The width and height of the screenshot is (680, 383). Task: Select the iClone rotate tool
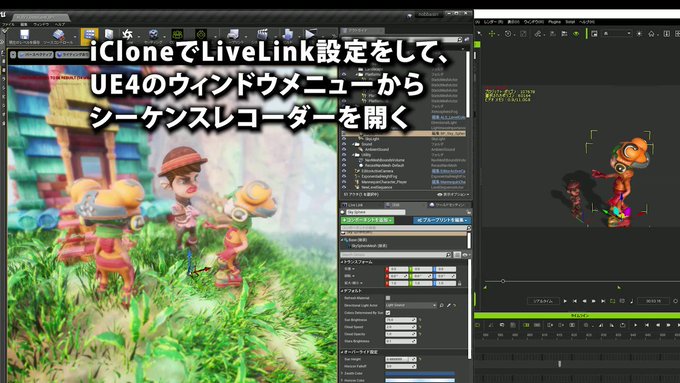508,33
